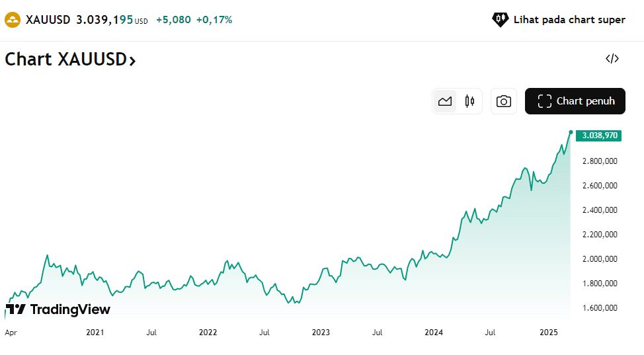Switch to candlestick chart style
The image size is (644, 355).
tap(469, 101)
